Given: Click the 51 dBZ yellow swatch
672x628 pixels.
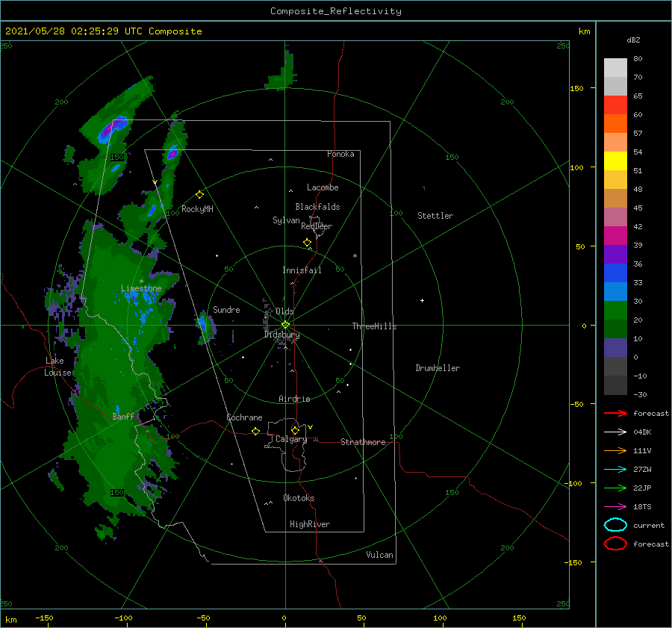Looking at the screenshot, I should [615, 161].
